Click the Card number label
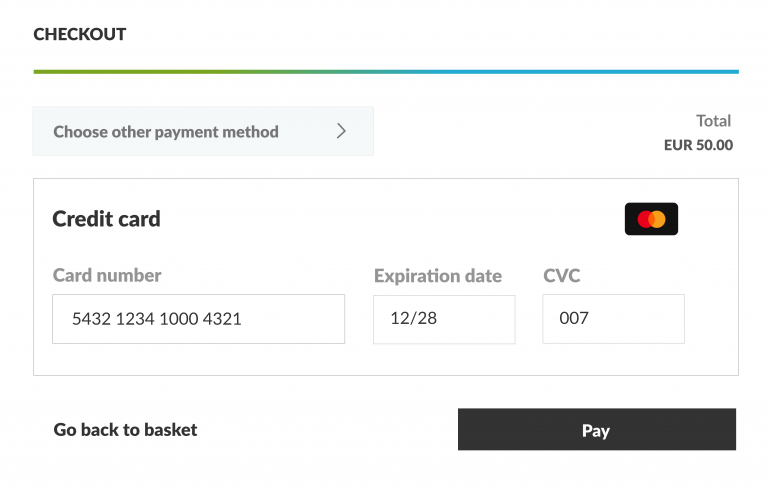 (107, 275)
